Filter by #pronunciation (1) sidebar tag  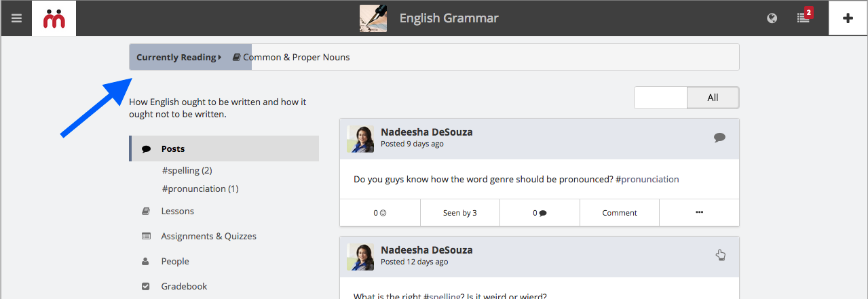click(200, 189)
